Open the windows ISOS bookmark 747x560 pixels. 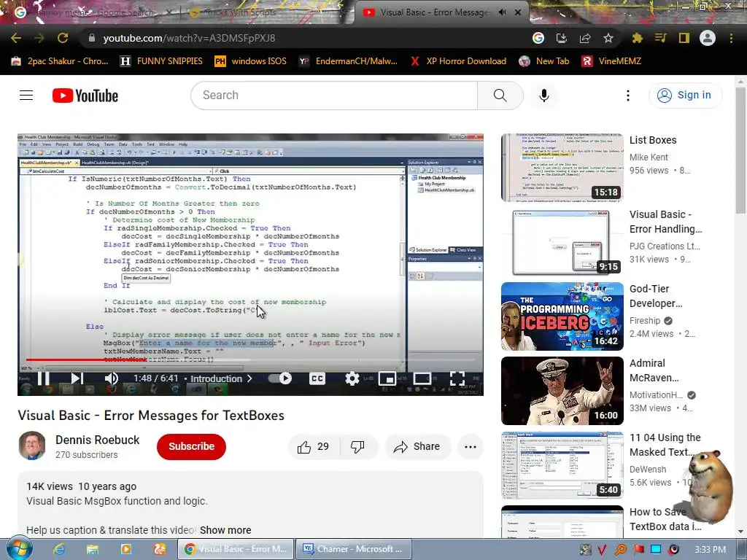click(251, 61)
